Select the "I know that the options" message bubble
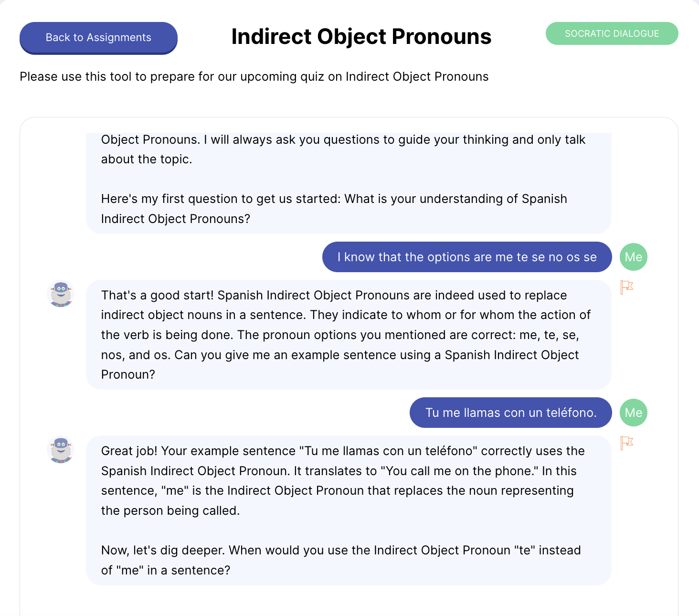This screenshot has height=616, width=699. point(466,257)
